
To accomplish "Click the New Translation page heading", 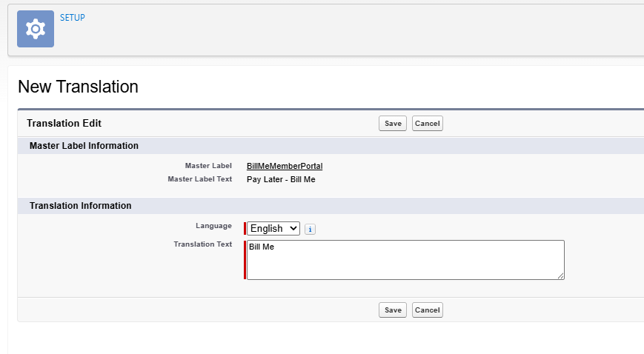I will click(x=78, y=87).
